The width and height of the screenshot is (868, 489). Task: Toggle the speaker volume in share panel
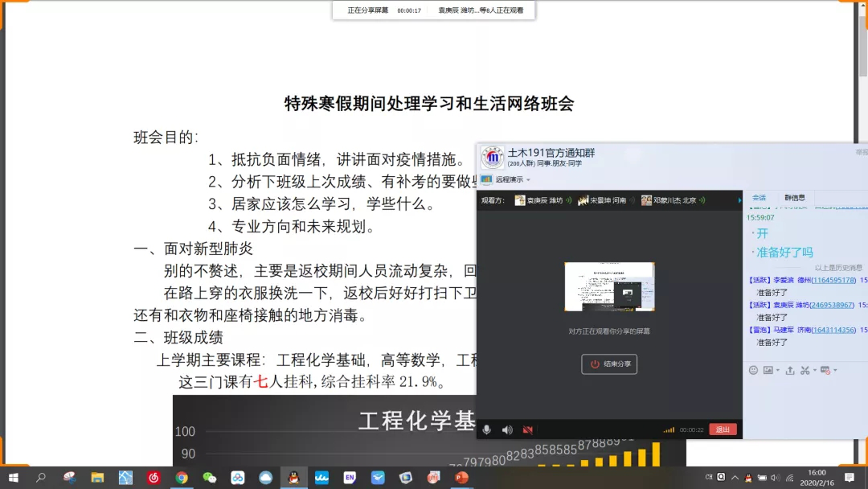(x=507, y=429)
